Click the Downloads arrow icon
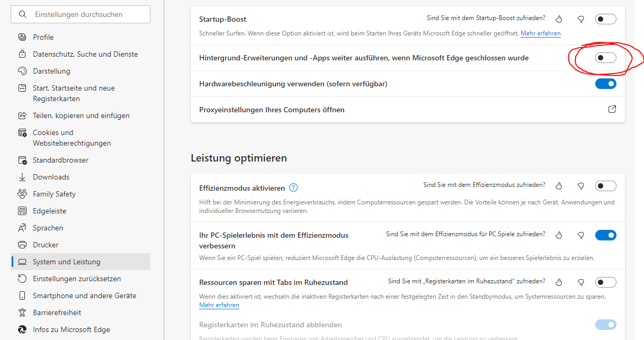 pos(22,177)
